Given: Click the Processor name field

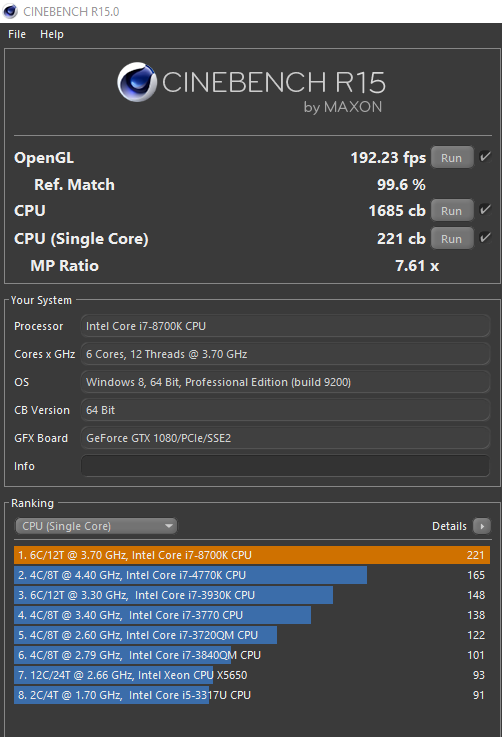Looking at the screenshot, I should point(285,326).
